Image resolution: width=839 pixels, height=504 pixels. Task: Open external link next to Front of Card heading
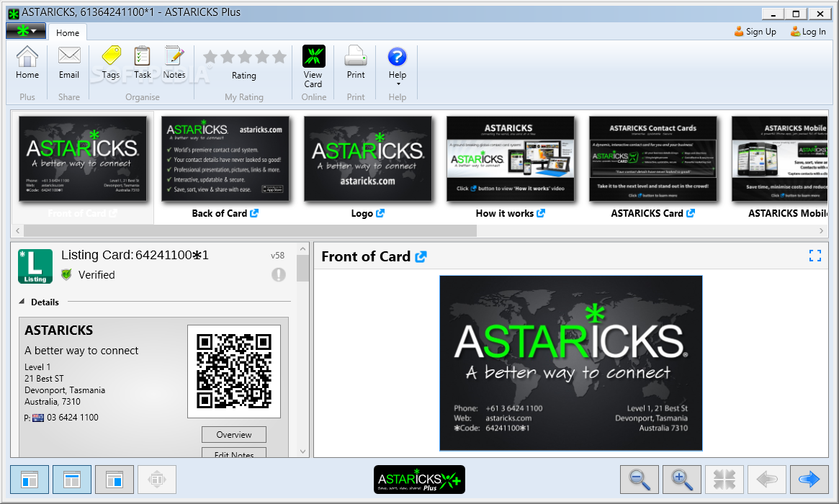click(421, 257)
